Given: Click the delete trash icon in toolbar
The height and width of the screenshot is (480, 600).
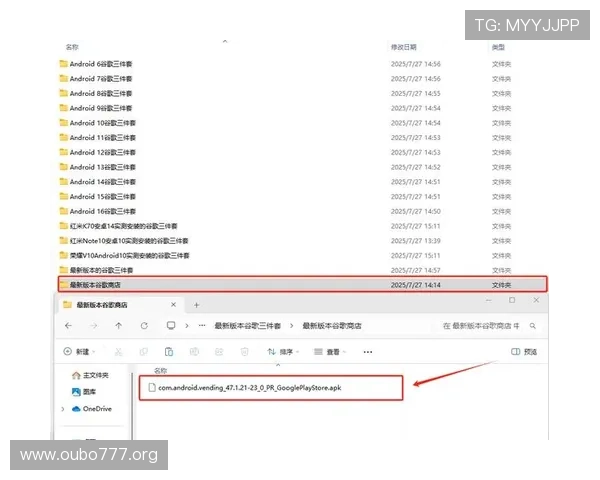Looking at the screenshot, I should coord(245,352).
